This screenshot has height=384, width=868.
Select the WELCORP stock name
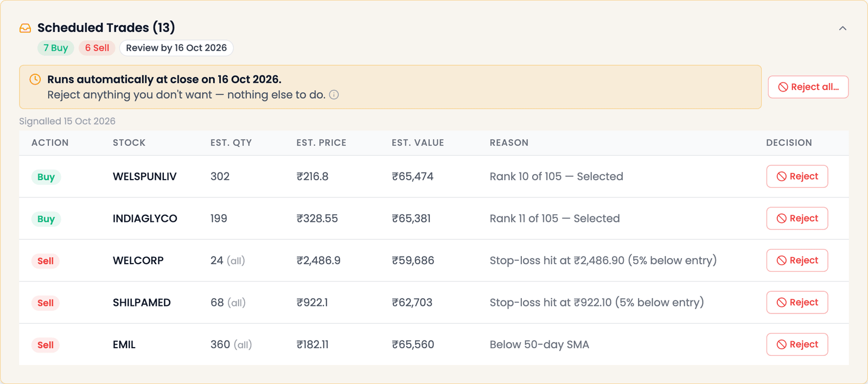pos(138,260)
